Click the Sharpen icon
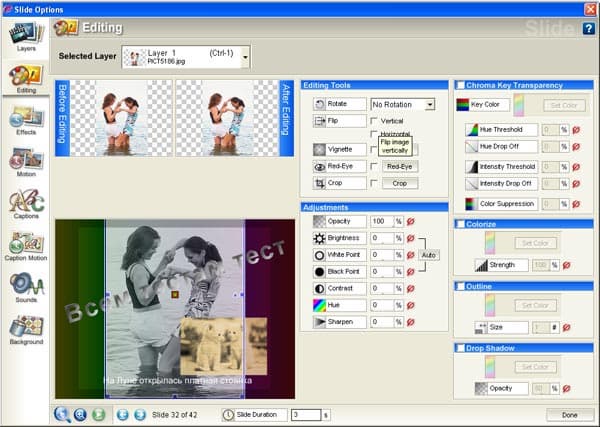Image resolution: width=600 pixels, height=427 pixels. (x=319, y=322)
